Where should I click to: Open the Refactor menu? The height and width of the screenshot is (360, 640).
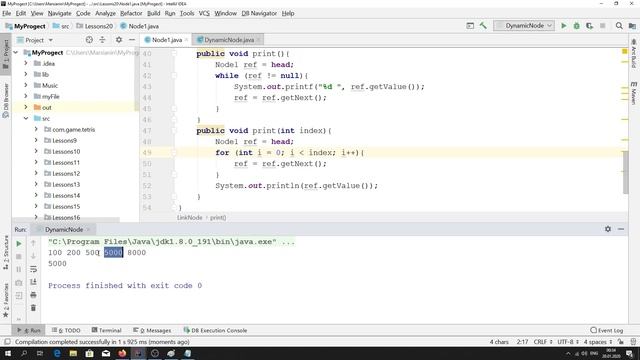coord(131,13)
